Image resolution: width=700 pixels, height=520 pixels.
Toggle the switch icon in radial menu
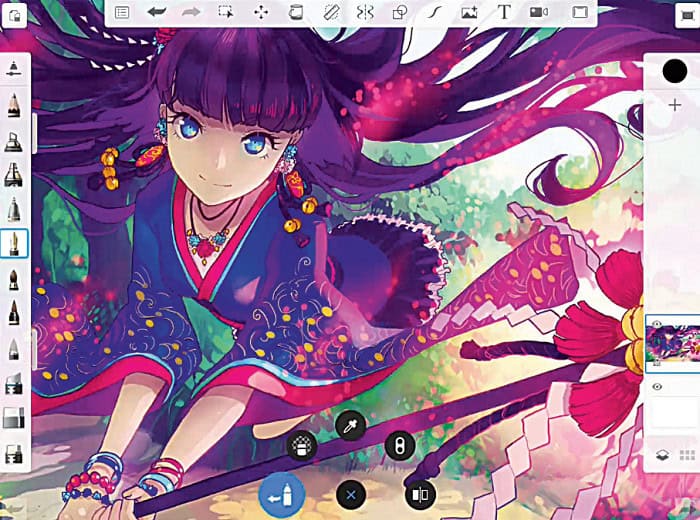[400, 446]
